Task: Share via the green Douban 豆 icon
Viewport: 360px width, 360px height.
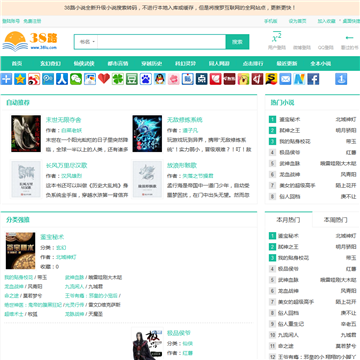Action: (x=132, y=79)
